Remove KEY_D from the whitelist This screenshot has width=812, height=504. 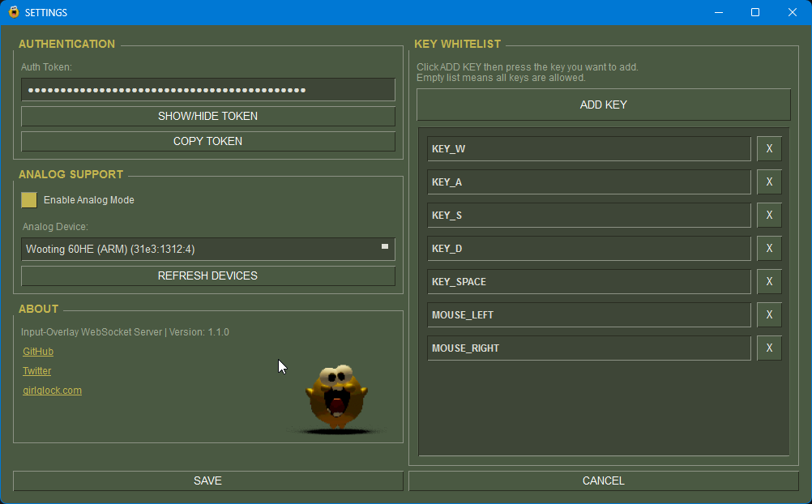769,249
